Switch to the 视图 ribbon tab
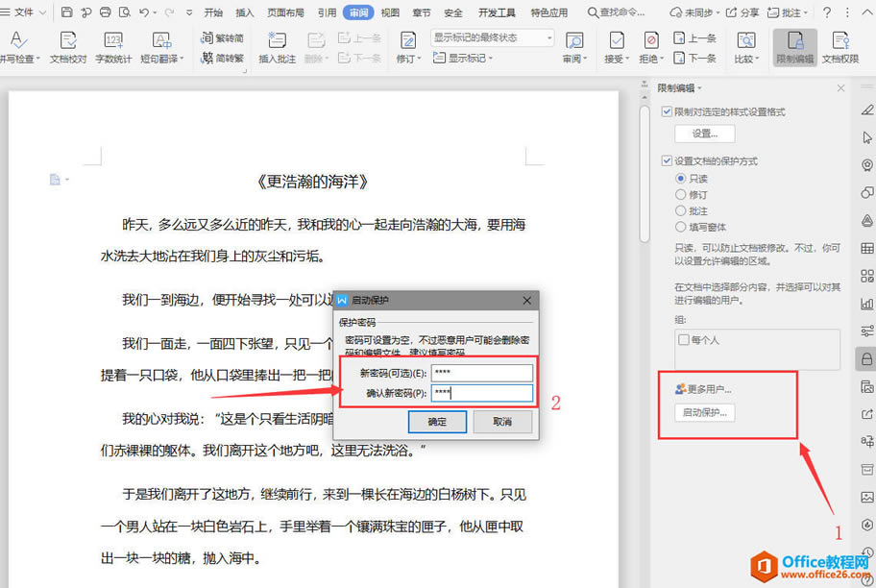Screen dimensions: 876x588 coord(390,12)
